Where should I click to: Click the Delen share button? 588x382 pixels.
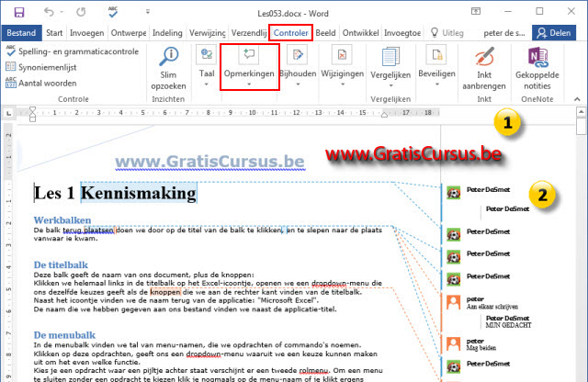click(x=553, y=33)
